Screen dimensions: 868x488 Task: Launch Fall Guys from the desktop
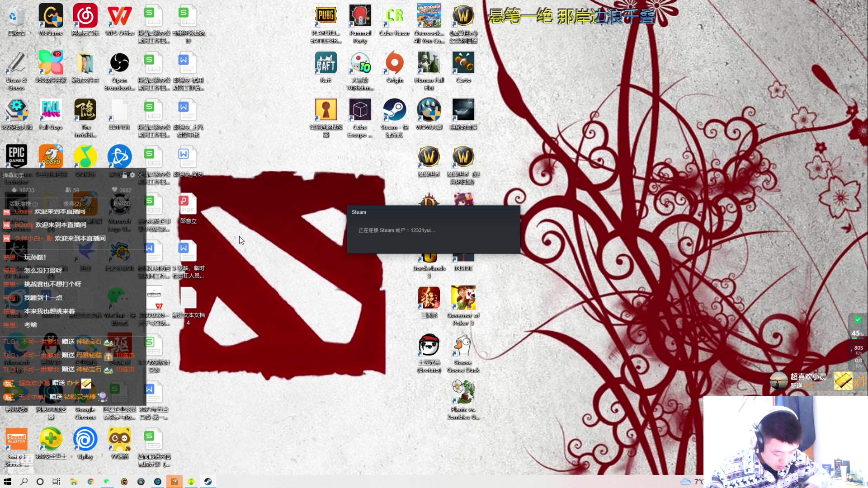[x=51, y=114]
